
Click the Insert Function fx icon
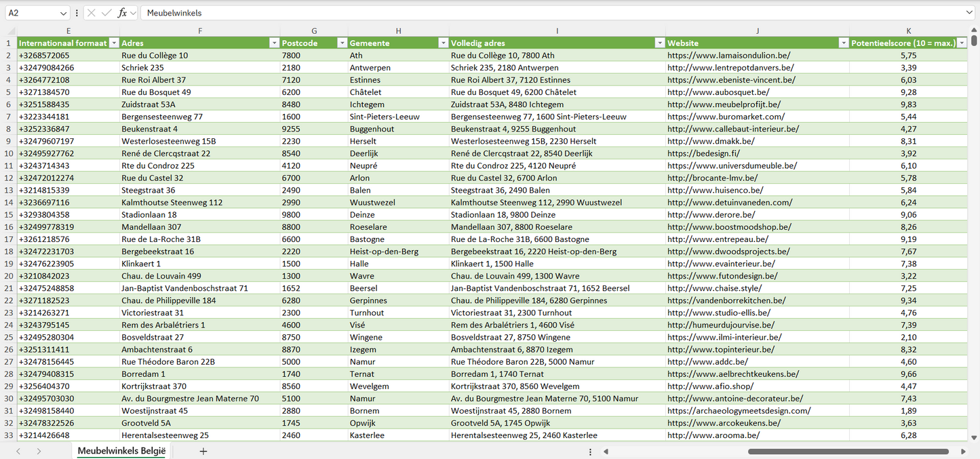pos(122,13)
